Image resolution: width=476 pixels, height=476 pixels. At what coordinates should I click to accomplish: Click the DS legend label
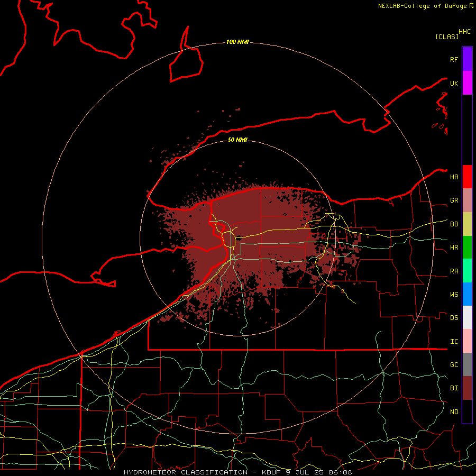click(454, 318)
